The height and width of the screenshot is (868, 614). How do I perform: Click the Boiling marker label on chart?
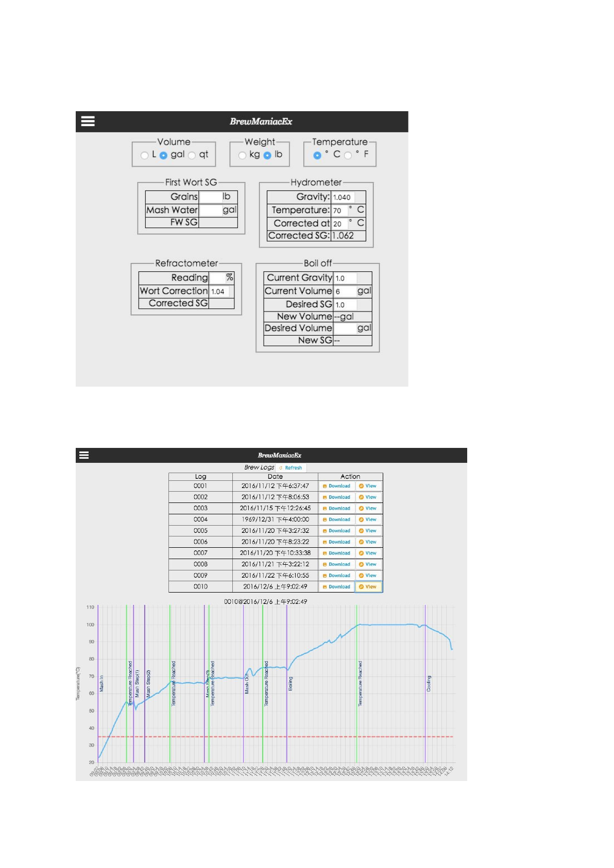[291, 684]
